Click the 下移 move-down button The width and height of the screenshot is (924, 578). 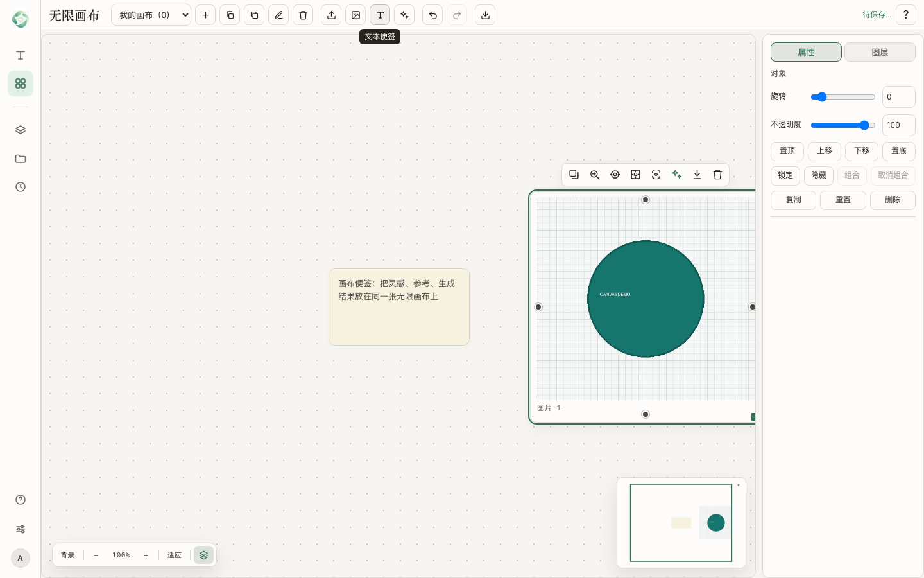coord(862,151)
